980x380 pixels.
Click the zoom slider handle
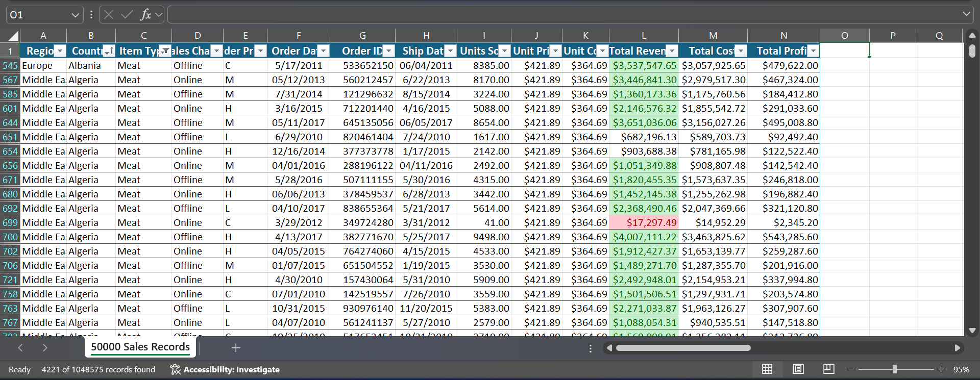pyautogui.click(x=894, y=369)
